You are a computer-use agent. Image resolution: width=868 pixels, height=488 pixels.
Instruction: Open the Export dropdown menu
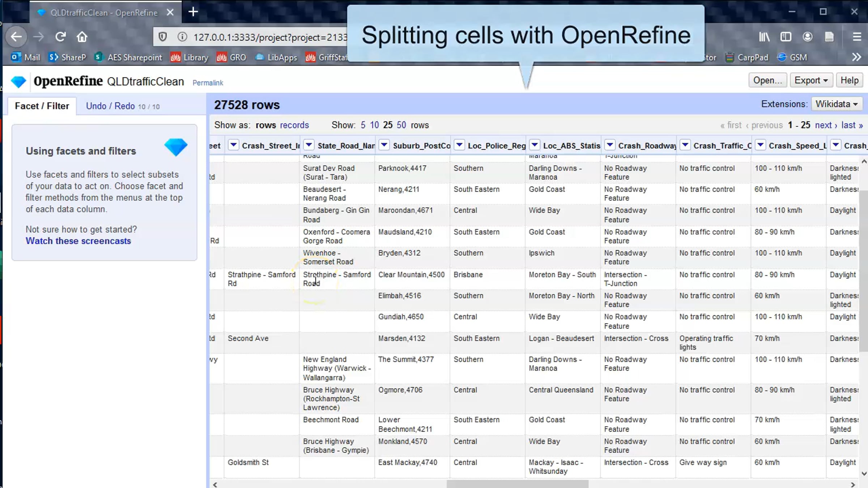(811, 80)
